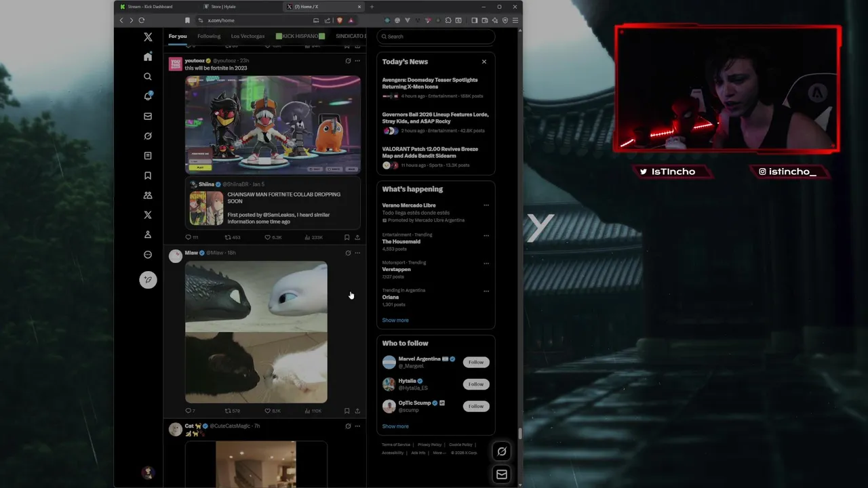Open options for Verano Mercado Libre trend
The width and height of the screenshot is (868, 488).
pyautogui.click(x=486, y=205)
